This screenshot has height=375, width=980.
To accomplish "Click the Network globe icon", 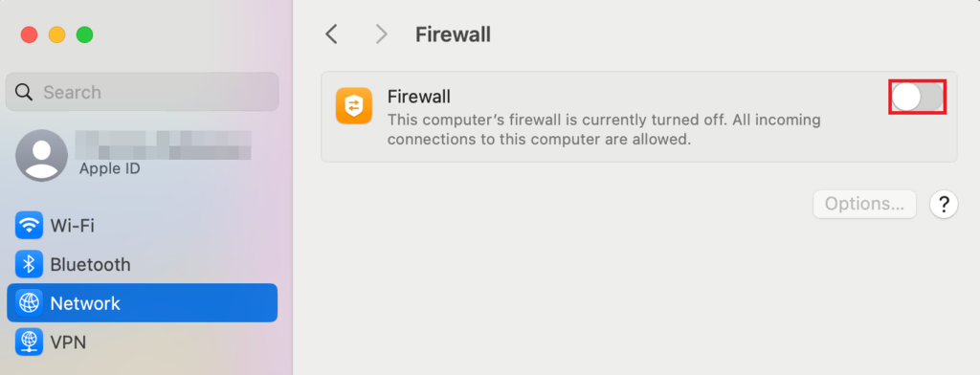I will (29, 303).
